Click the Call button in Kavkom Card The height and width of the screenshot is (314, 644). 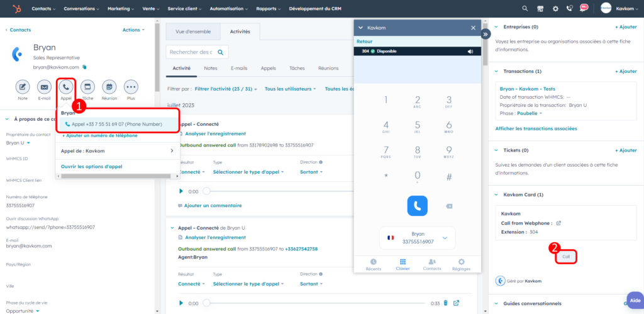click(x=566, y=257)
